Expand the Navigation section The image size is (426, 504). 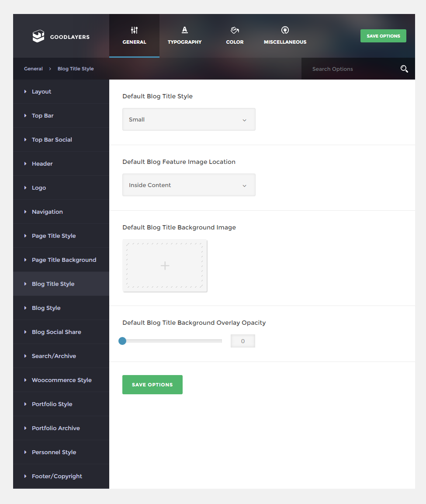coord(61,212)
